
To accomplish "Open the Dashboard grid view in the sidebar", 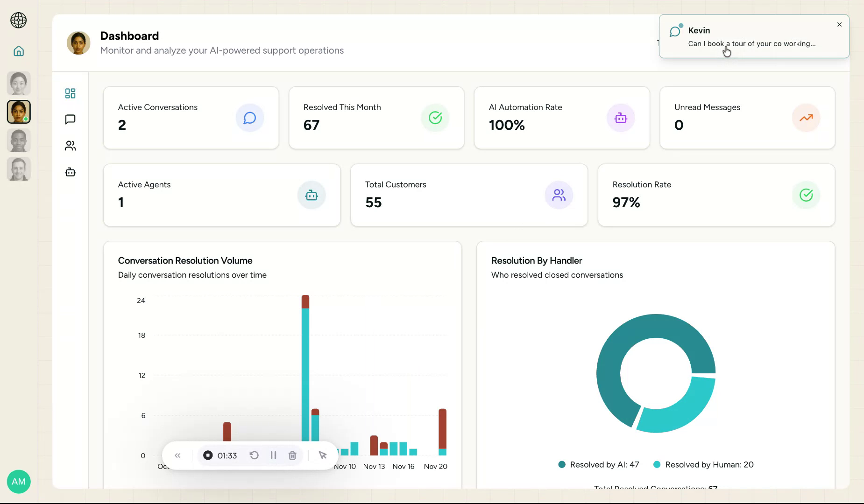I will pyautogui.click(x=70, y=93).
